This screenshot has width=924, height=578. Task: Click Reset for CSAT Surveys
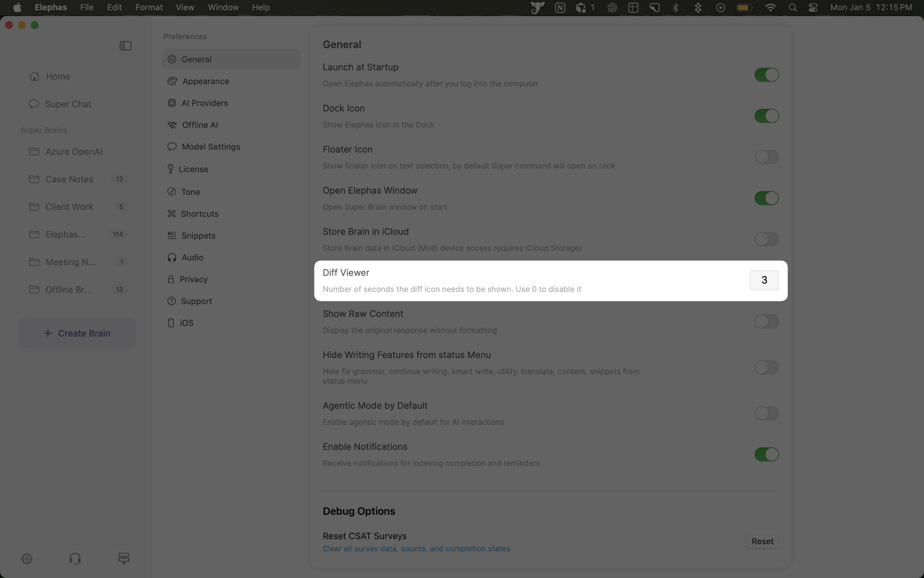[x=762, y=541]
